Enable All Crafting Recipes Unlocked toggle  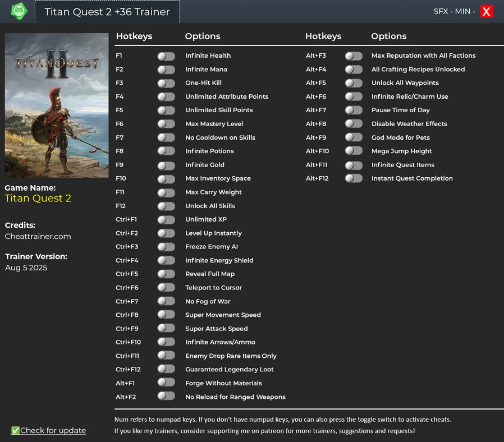[354, 70]
